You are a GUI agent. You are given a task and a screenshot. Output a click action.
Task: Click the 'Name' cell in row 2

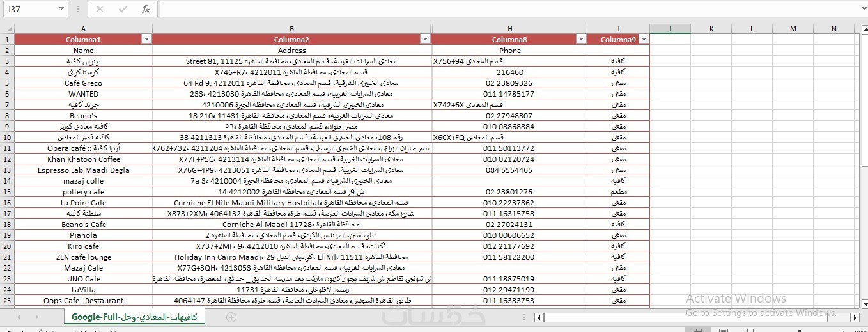[x=83, y=51]
